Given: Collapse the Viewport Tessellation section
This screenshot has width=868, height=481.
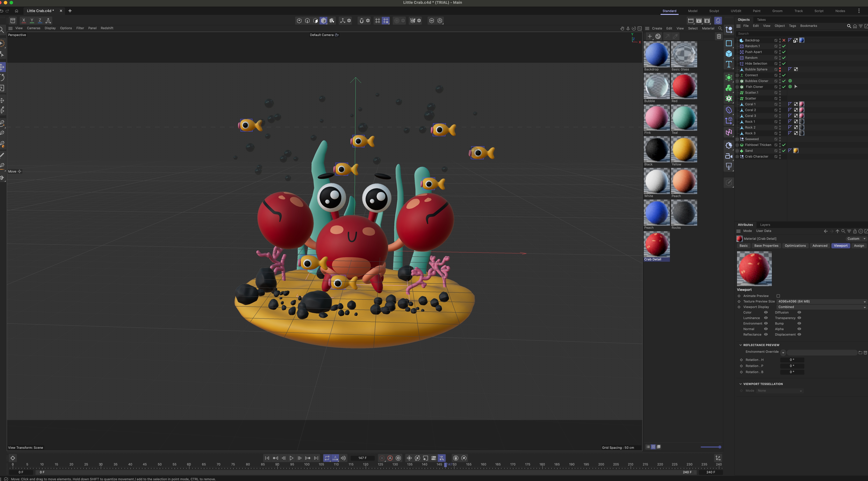Looking at the screenshot, I should [741, 384].
